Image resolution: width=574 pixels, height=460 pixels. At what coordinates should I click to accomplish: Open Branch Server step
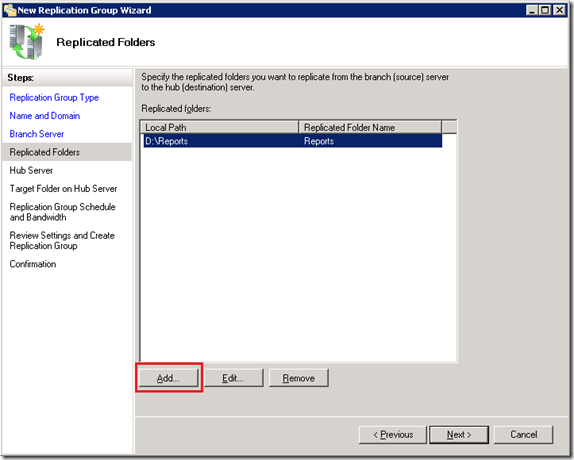tap(37, 134)
